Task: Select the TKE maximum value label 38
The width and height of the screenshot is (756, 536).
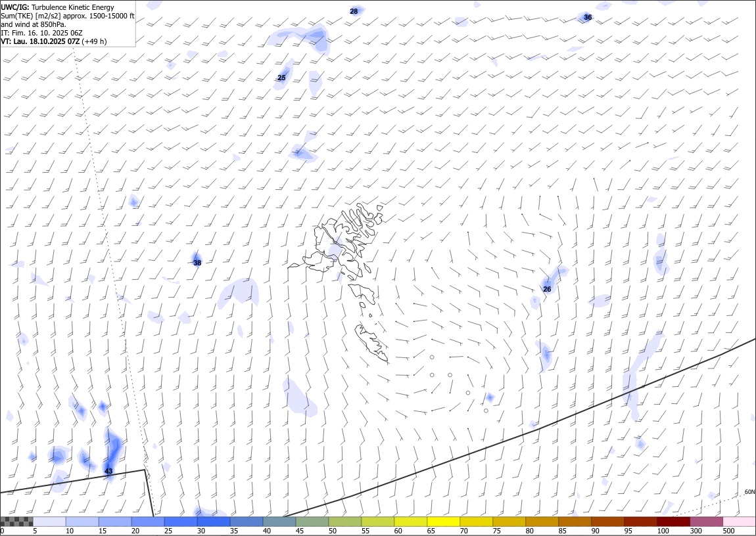Action: pos(197,263)
